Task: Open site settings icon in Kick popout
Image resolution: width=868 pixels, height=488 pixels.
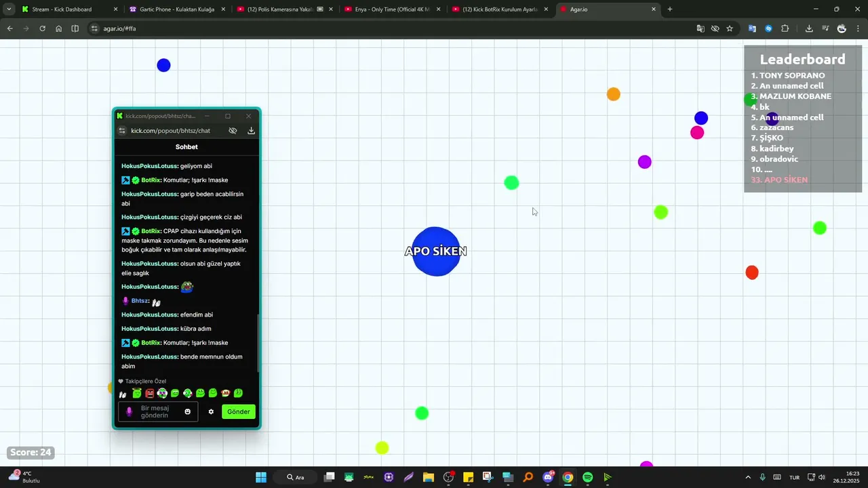Action: point(122,131)
